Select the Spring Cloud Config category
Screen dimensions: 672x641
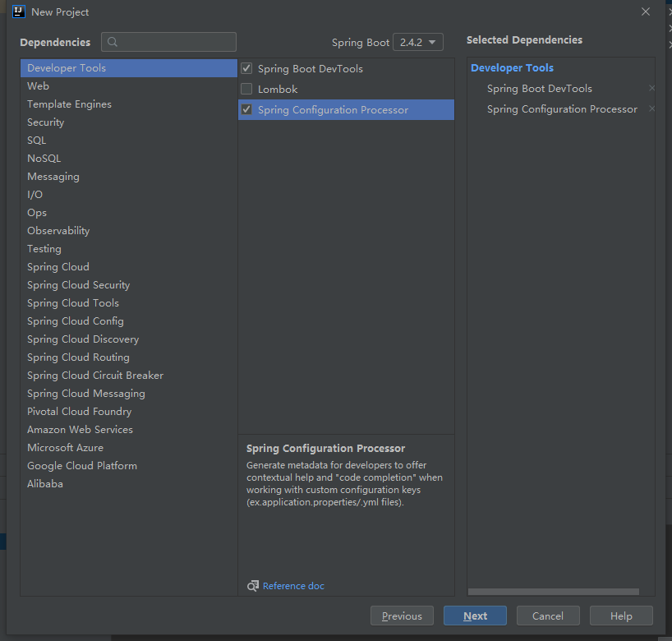129,320
